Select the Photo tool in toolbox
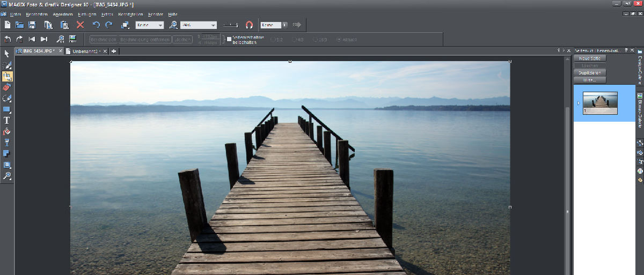Viewport: 644px width, 275px height. click(7, 64)
